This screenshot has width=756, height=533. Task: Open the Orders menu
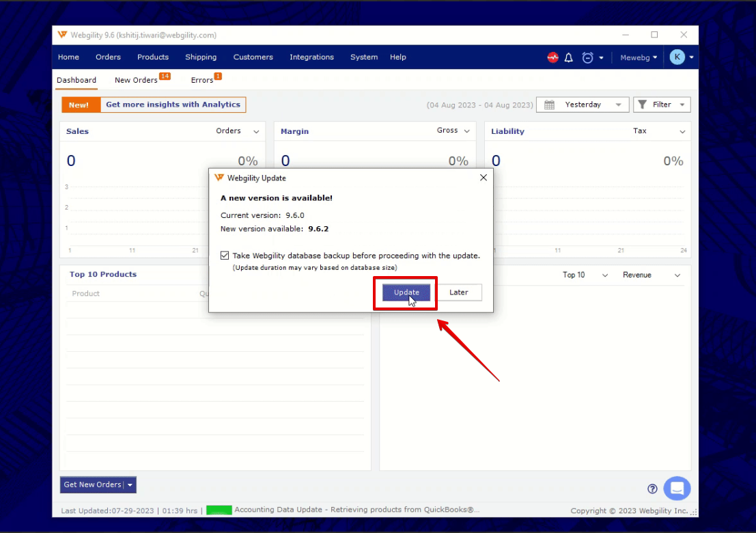[108, 57]
